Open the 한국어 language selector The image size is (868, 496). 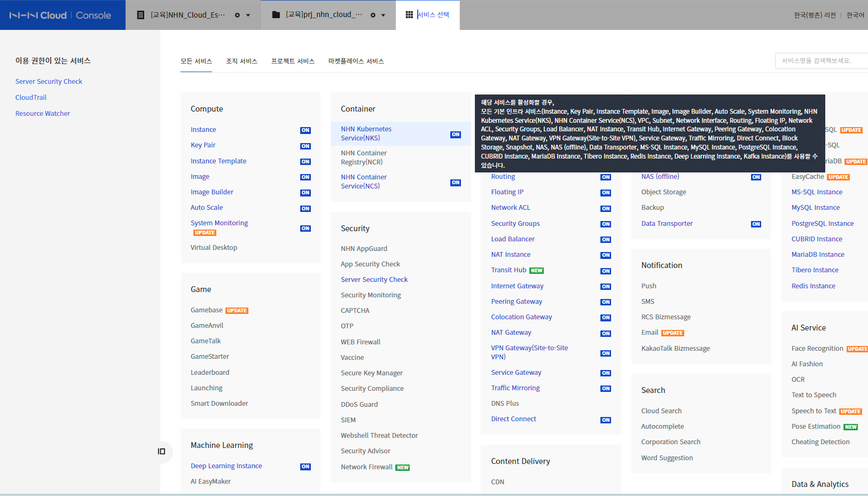pyautogui.click(x=856, y=15)
